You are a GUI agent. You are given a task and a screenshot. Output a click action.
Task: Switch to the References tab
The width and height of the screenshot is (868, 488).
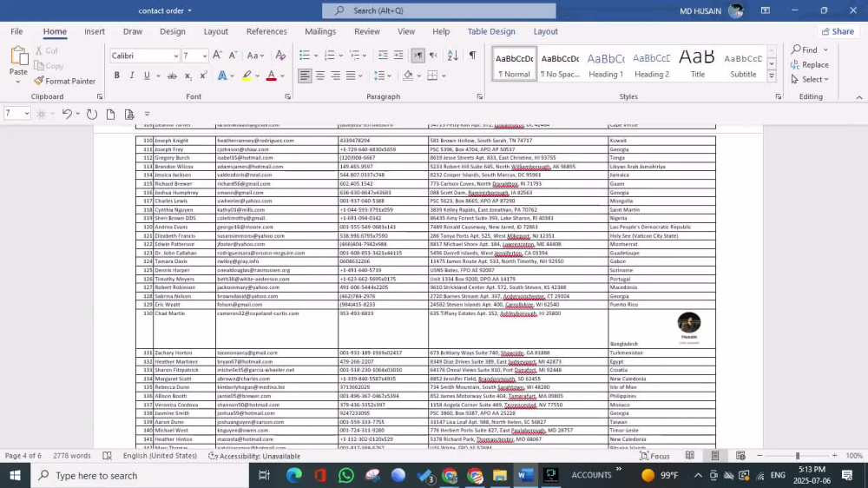tap(266, 31)
